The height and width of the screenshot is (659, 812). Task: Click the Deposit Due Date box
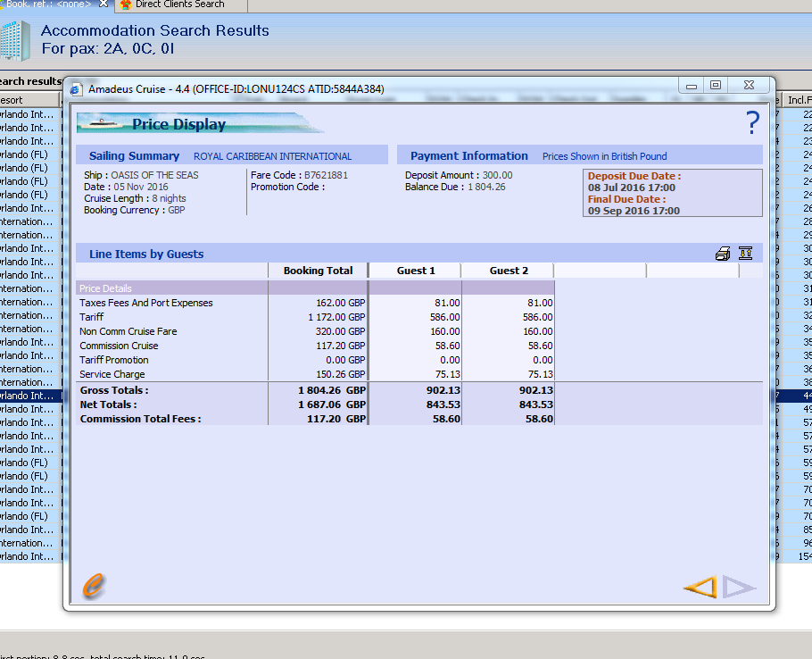[672, 193]
